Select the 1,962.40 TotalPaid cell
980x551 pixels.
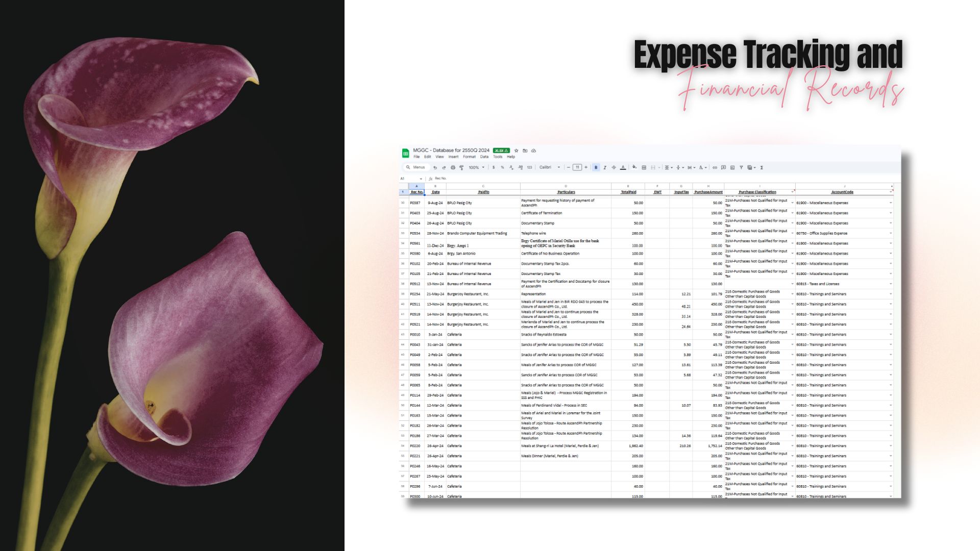coord(628,446)
